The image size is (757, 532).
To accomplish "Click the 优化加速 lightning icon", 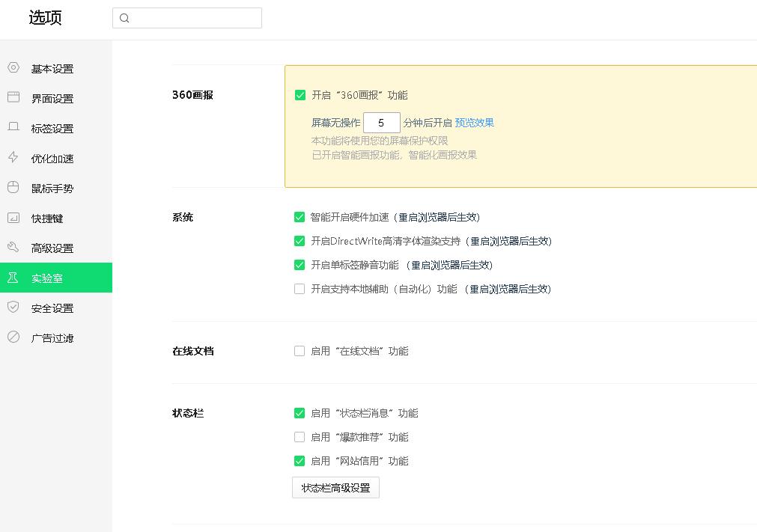I will (13, 158).
